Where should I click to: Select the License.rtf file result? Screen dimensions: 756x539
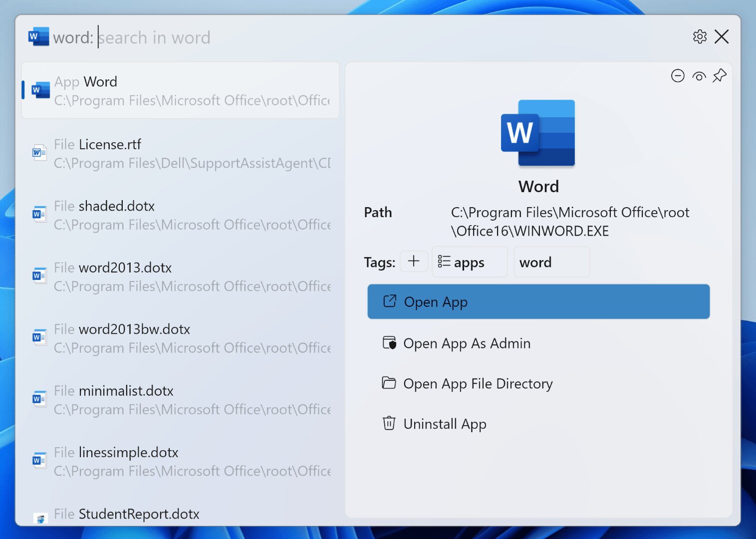click(180, 153)
